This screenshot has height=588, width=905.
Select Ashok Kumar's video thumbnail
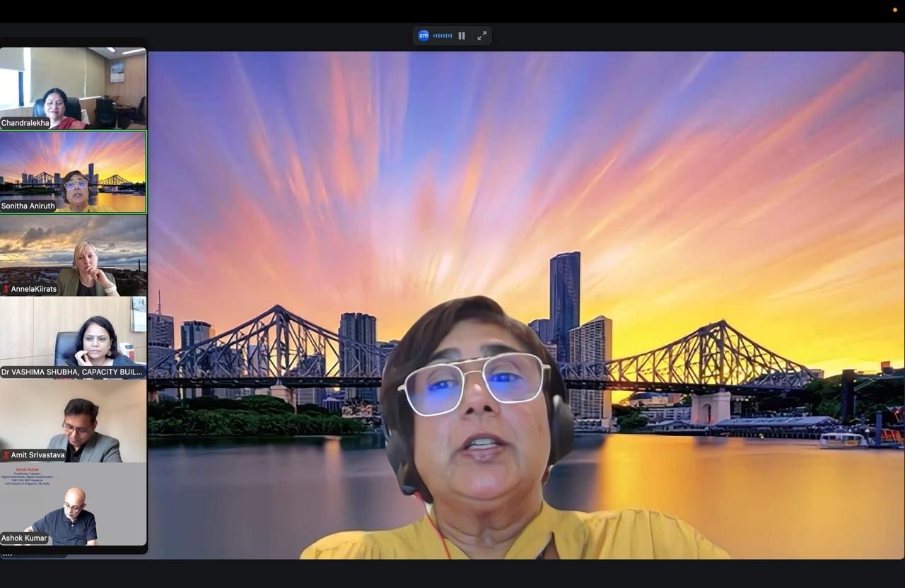[73, 504]
